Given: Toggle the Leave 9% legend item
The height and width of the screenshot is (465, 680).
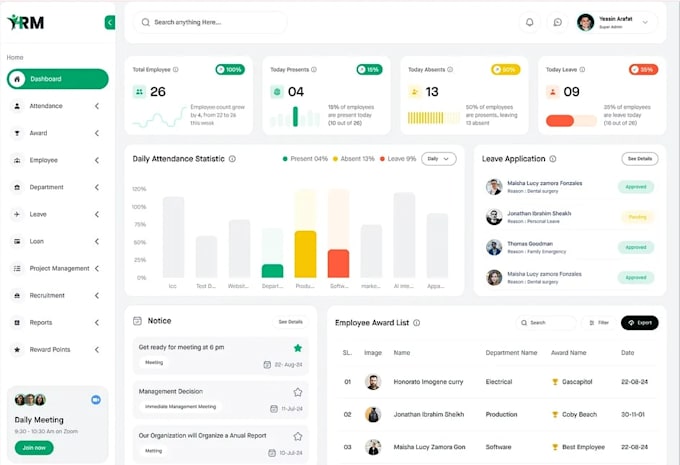Looking at the screenshot, I should [x=398, y=159].
